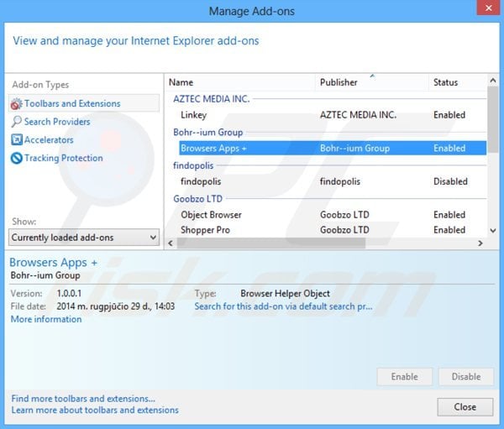Image resolution: width=504 pixels, height=429 pixels.
Task: Select the findopolis add-on row
Action: point(333,181)
